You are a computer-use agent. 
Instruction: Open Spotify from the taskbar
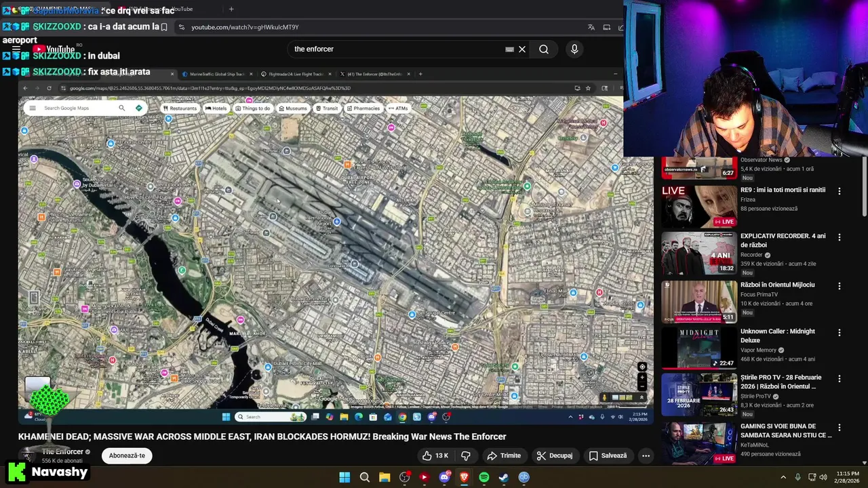coord(484,477)
